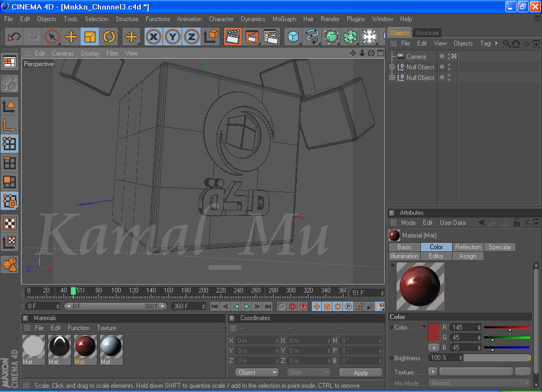Open the Tag menu arrow
The image size is (542, 392).
point(496,43)
